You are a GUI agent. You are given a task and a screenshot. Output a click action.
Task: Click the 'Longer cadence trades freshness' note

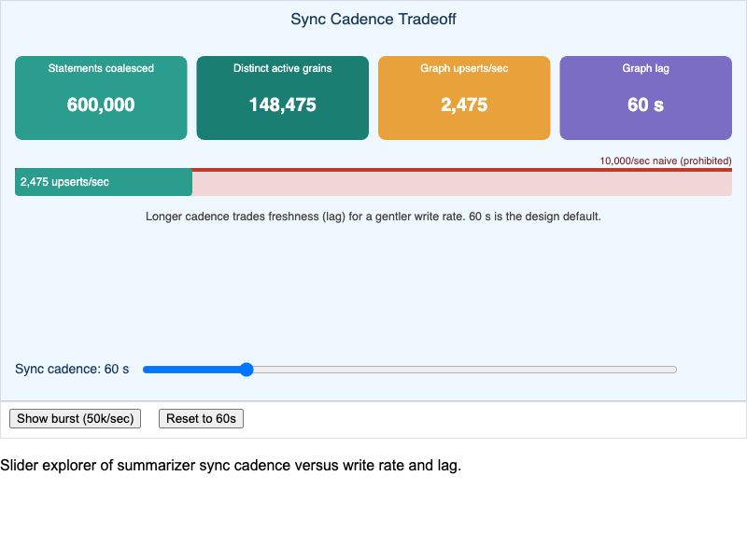pyautogui.click(x=373, y=217)
